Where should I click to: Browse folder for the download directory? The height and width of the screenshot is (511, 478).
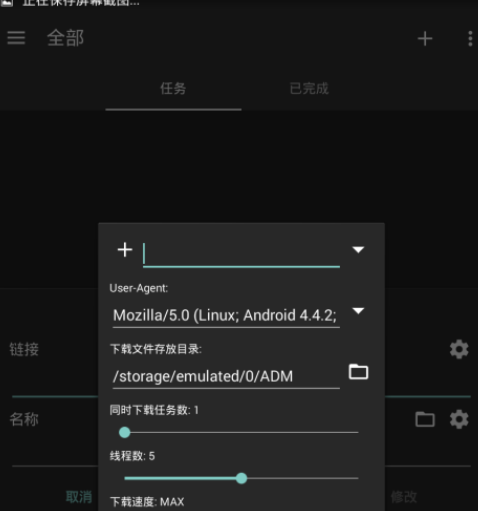(358, 371)
